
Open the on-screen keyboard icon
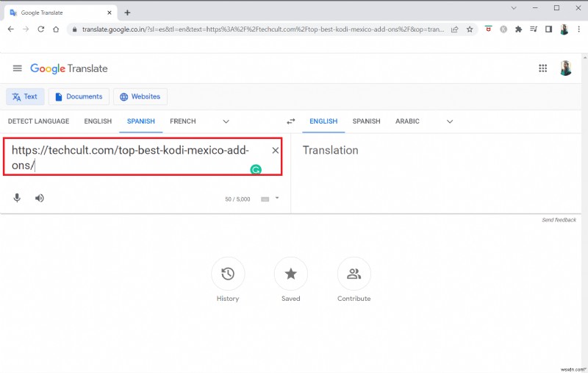[x=265, y=199]
